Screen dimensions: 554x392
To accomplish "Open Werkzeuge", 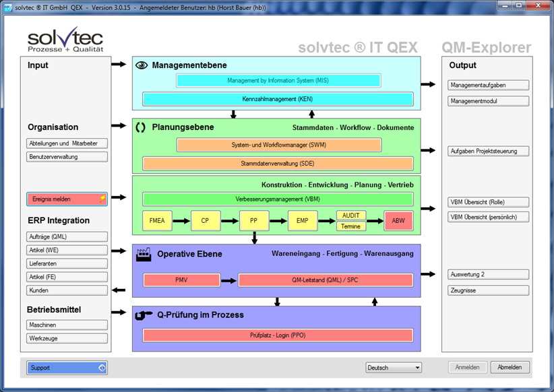I will coord(67,338).
